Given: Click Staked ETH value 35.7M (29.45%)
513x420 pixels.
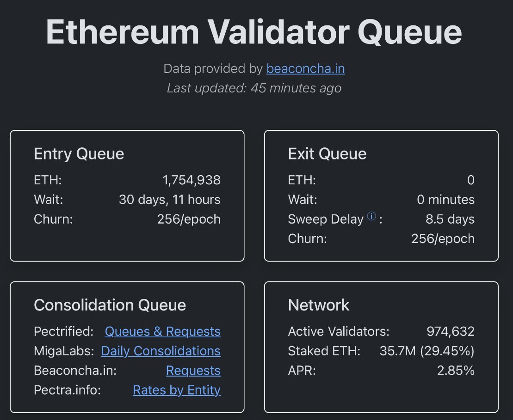Looking at the screenshot, I should pyautogui.click(x=426, y=351).
